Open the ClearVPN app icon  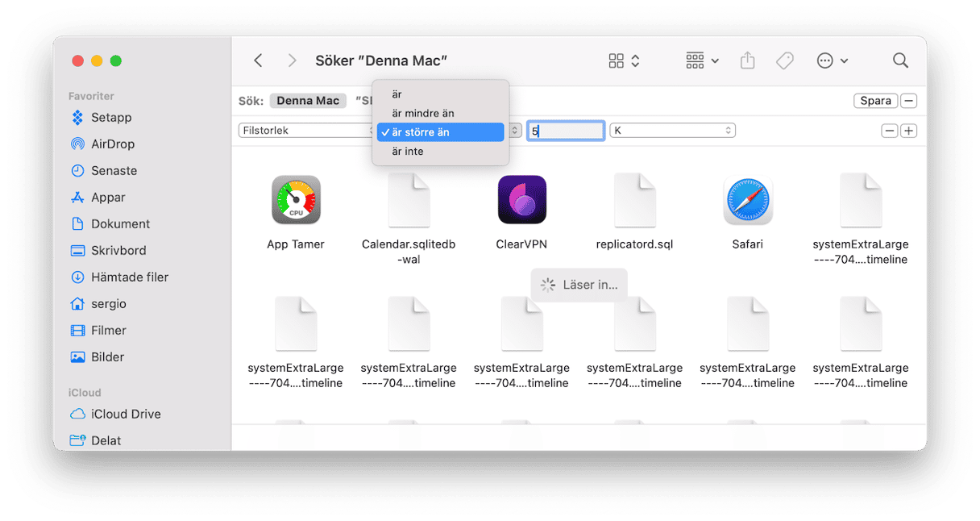(521, 200)
